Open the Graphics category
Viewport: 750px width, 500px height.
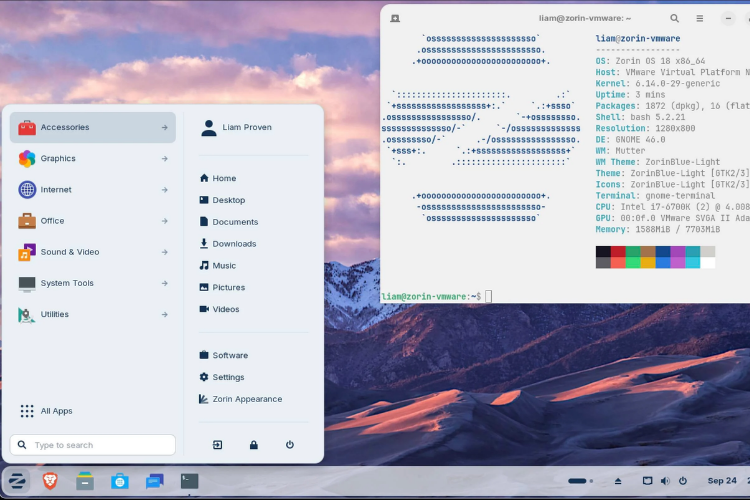93,158
